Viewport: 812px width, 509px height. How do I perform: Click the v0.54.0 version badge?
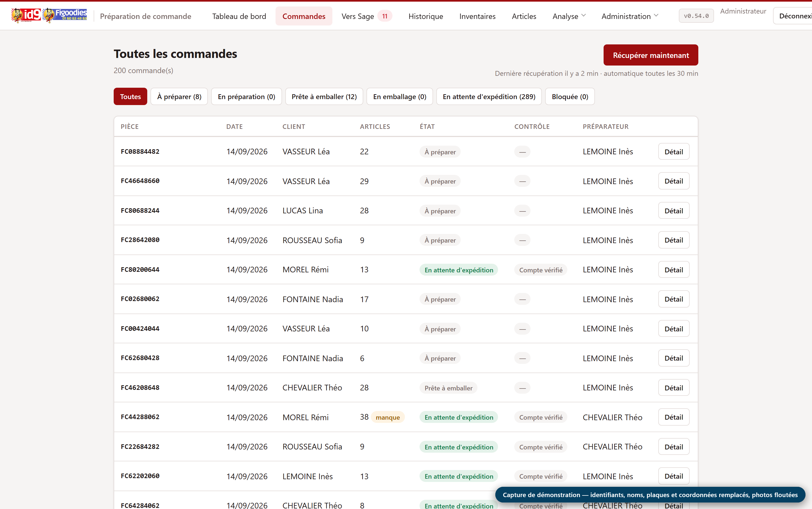tap(696, 16)
